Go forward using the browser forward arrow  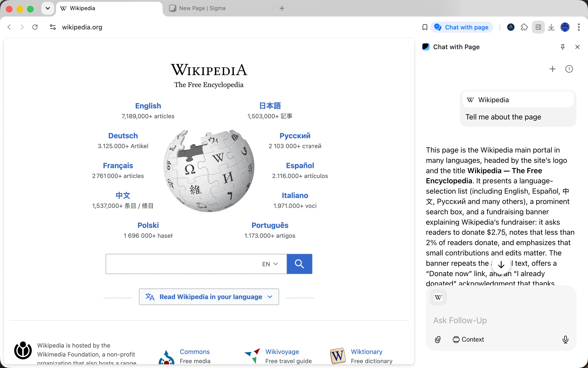point(22,27)
